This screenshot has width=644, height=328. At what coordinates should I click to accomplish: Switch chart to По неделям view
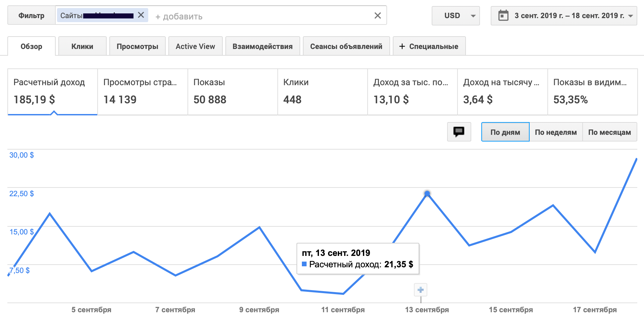coord(555,132)
